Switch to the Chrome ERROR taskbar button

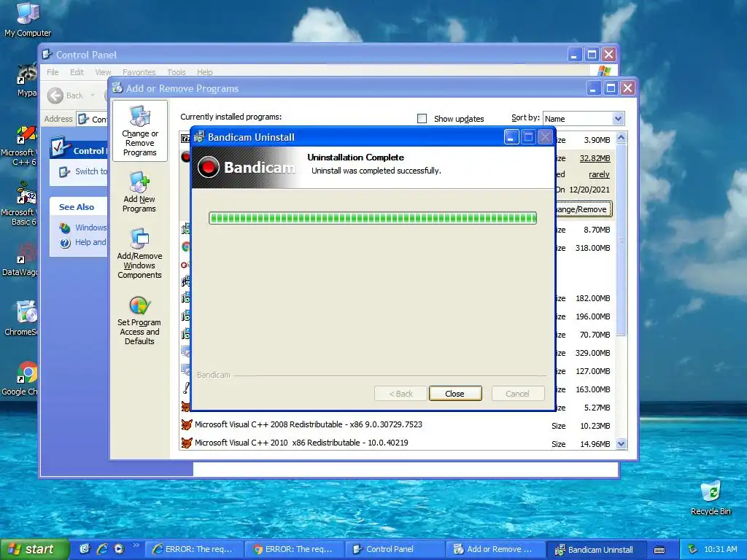293,549
